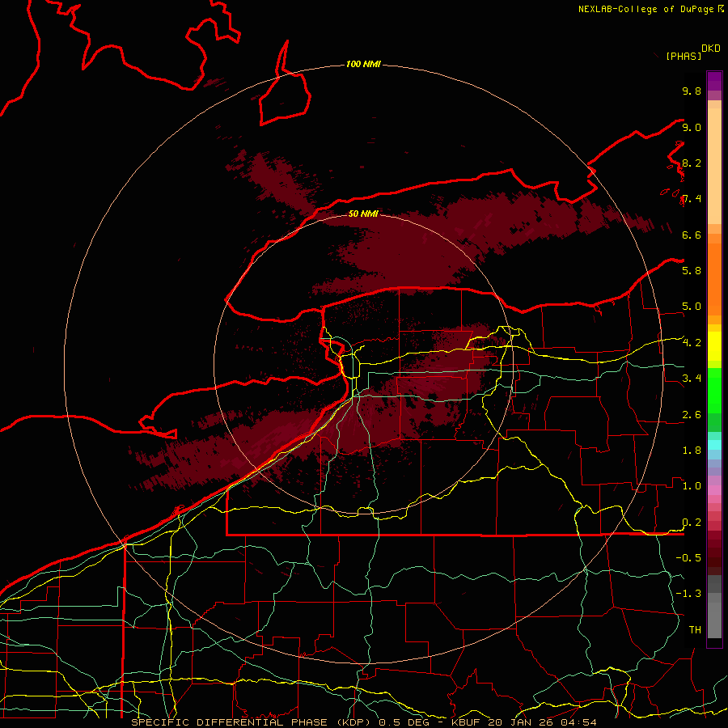Viewport: 728px width, 728px height.
Task: Select the 1.0 value on the scale
Action: [692, 486]
